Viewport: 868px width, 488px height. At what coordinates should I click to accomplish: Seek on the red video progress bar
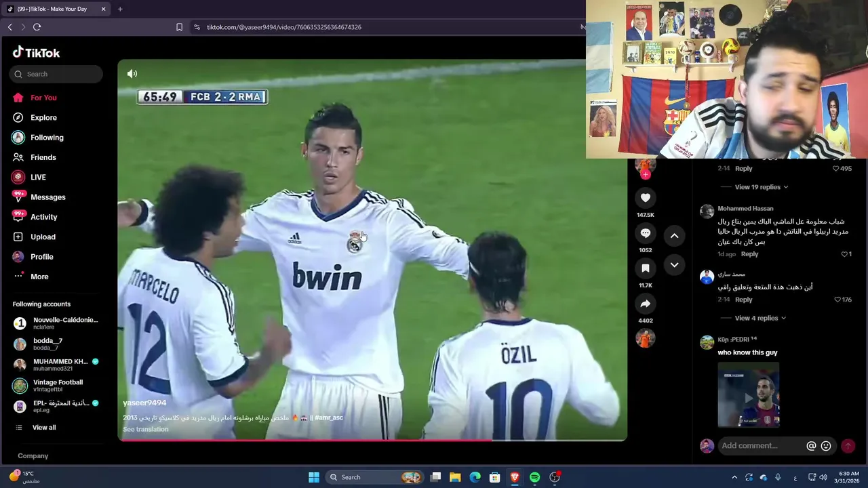coord(372,441)
